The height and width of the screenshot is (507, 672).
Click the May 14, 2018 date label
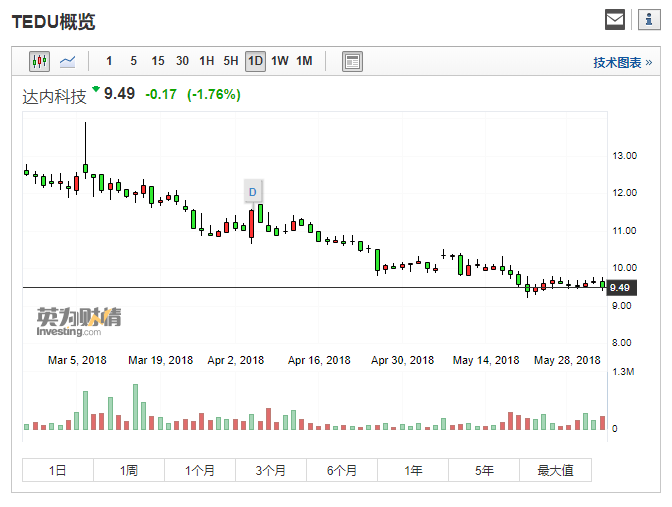pyautogui.click(x=486, y=360)
